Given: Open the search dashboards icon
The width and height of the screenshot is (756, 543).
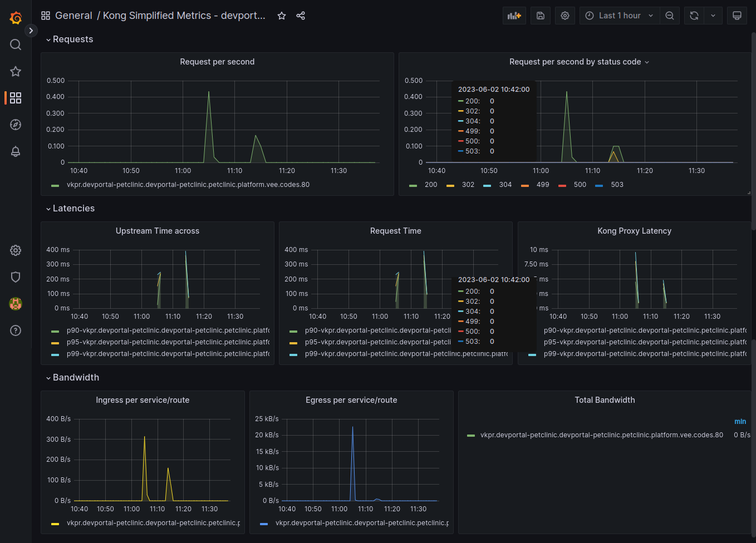Looking at the screenshot, I should click(16, 45).
